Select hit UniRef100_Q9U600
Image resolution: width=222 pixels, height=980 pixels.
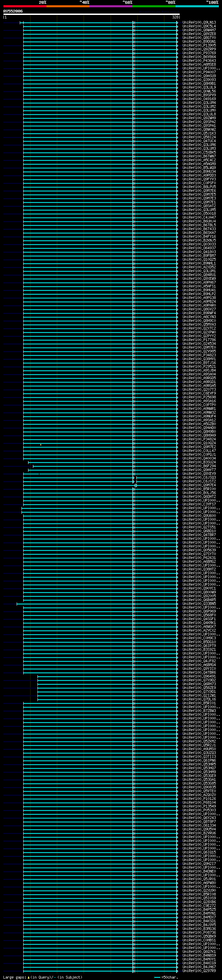click(199, 516)
